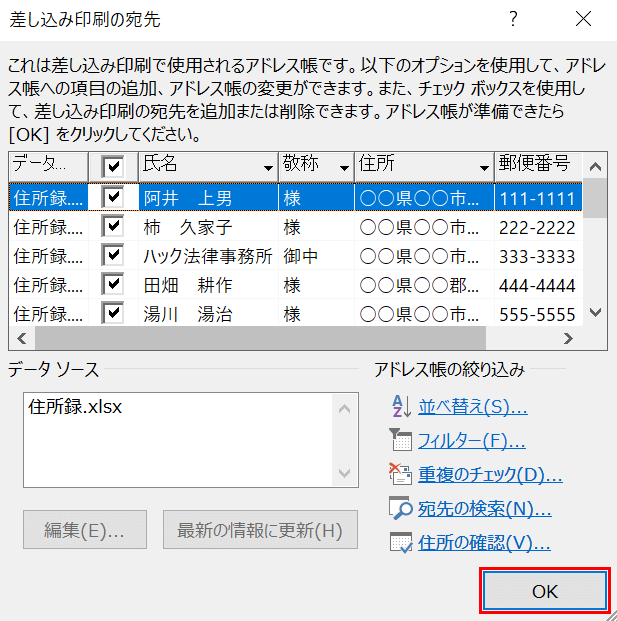Open 住所の確認(V) link
Viewport: 617px width, 621px height.
click(484, 543)
